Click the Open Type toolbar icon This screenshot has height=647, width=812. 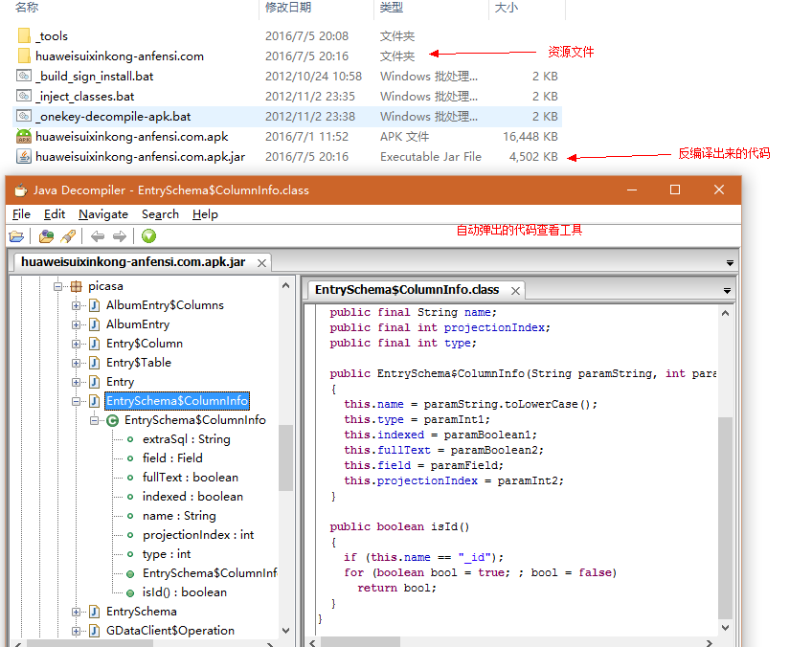[46, 236]
